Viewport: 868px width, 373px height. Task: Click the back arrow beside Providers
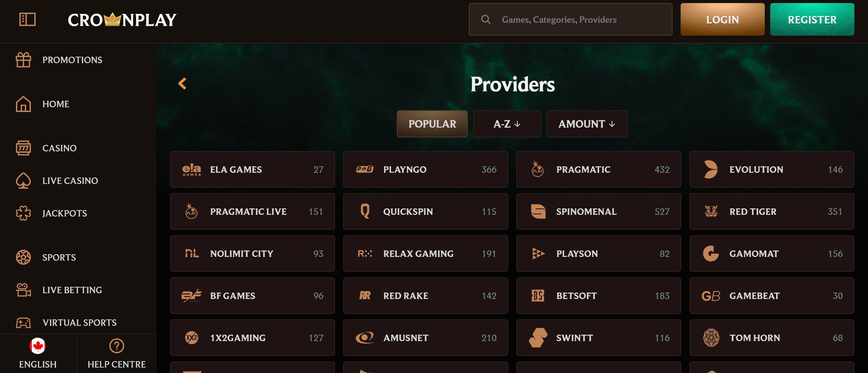point(182,83)
